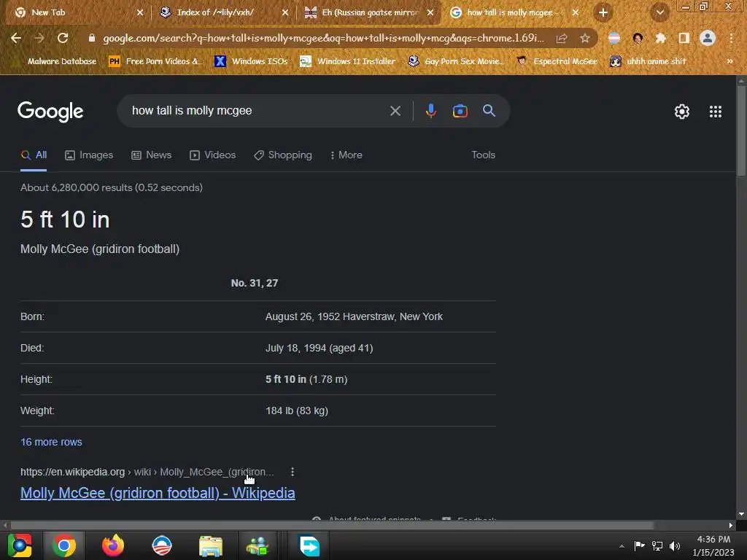Viewport: 747px width, 560px height.
Task: Open the network tray icon
Action: 657,546
